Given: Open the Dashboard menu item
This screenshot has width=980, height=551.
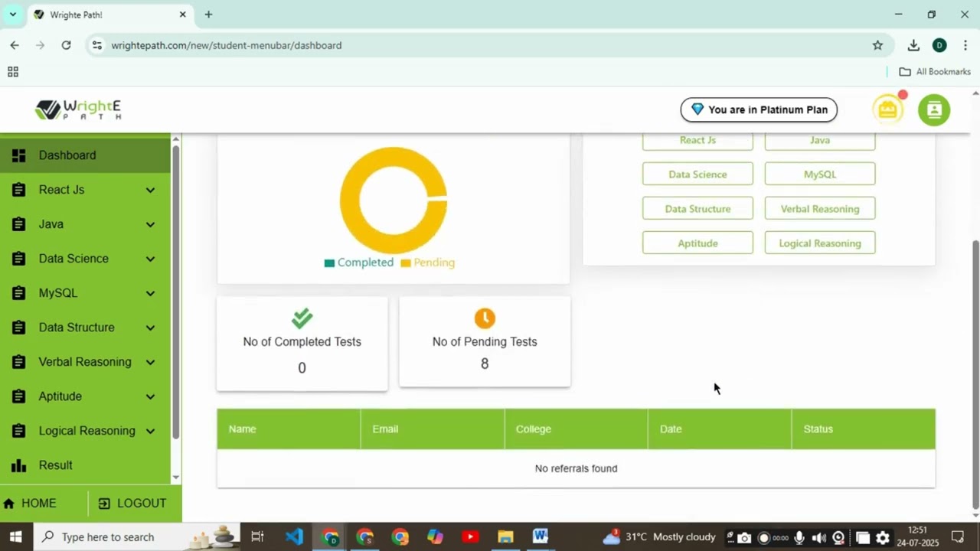Looking at the screenshot, I should [85, 155].
